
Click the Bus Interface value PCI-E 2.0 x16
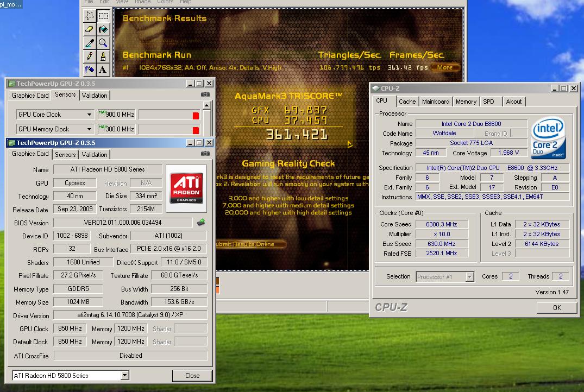tap(169, 249)
